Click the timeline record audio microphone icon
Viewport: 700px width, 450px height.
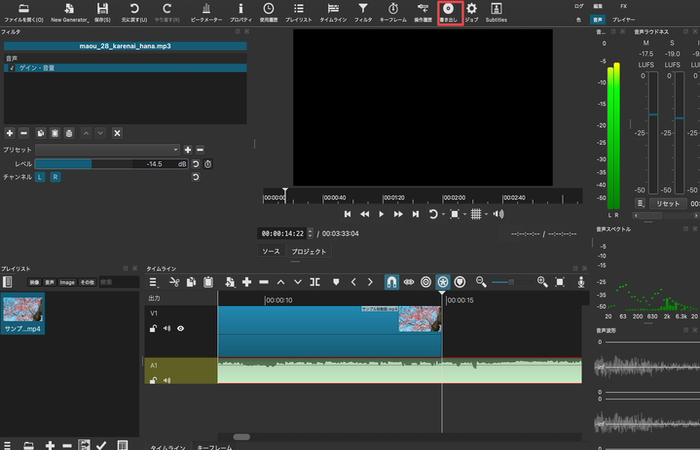coord(583,282)
